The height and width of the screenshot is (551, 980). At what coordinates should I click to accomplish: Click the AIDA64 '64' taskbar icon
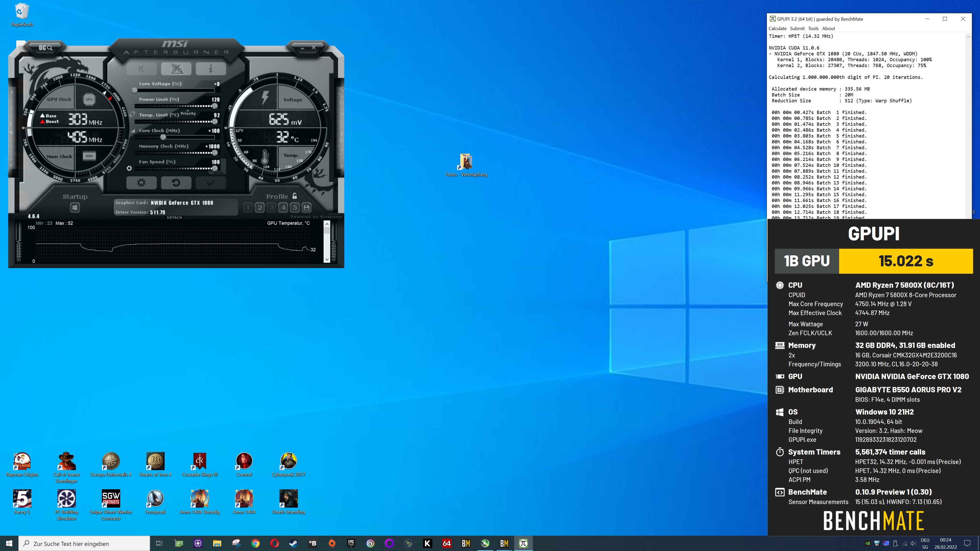click(x=447, y=543)
